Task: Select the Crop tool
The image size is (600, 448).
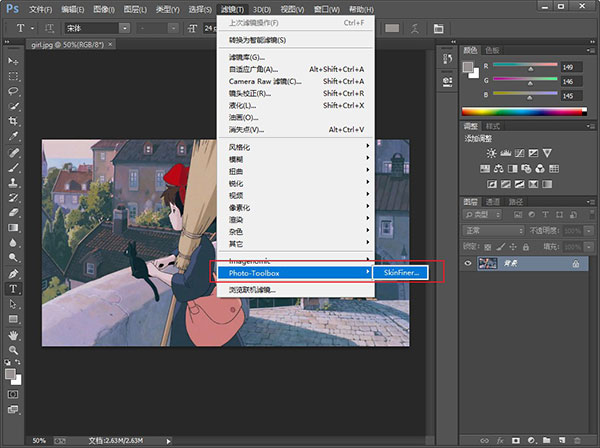Action: 13,121
